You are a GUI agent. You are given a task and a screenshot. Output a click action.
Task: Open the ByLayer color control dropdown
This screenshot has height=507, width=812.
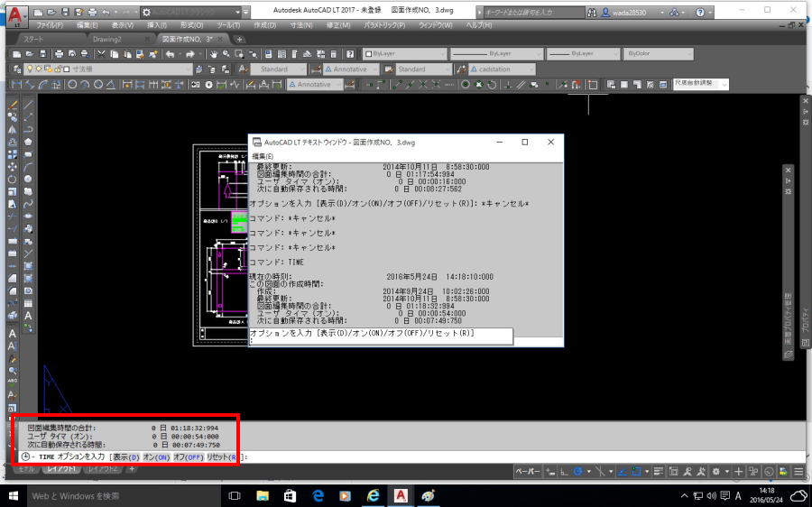pos(404,53)
